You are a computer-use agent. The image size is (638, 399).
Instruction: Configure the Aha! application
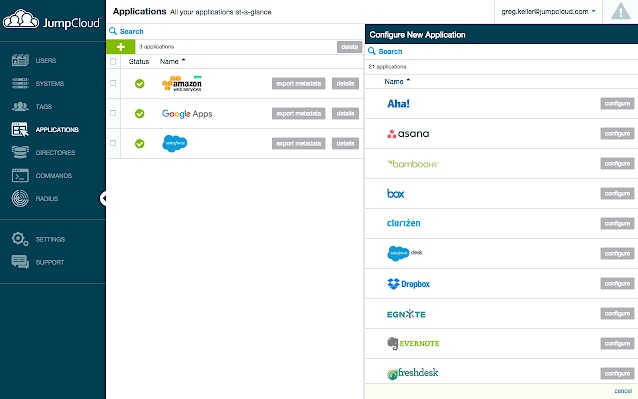617,103
